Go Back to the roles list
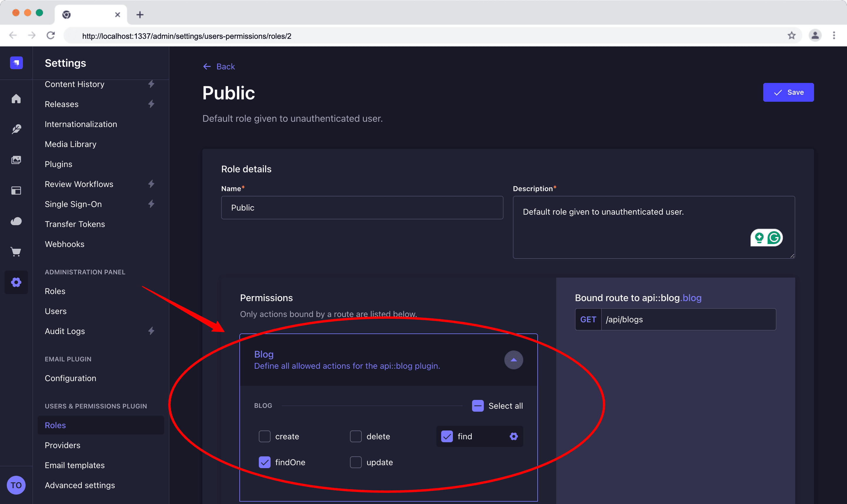The width and height of the screenshot is (847, 504). pos(219,66)
